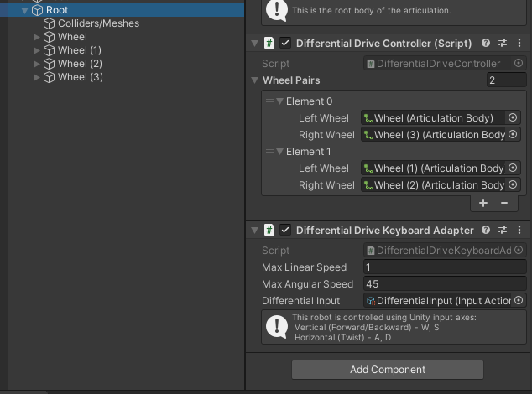Screen dimensions: 532x394
Task: Open help for Differential Drive Keyboard Adapter
Action: 486,230
